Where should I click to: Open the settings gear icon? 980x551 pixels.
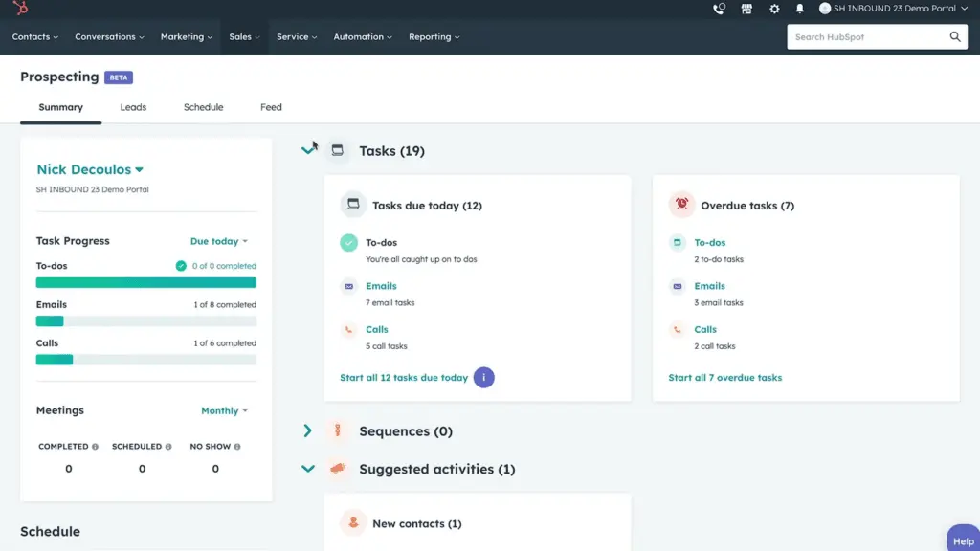point(774,9)
